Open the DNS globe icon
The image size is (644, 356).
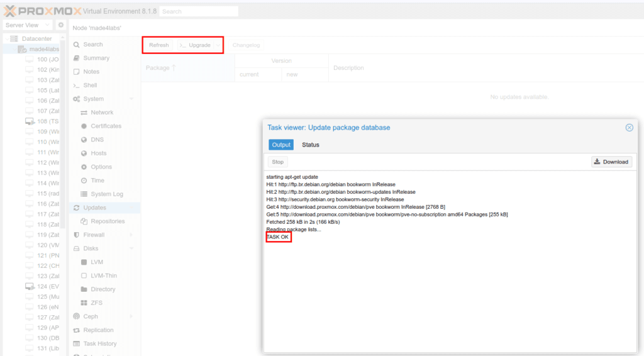coord(84,140)
